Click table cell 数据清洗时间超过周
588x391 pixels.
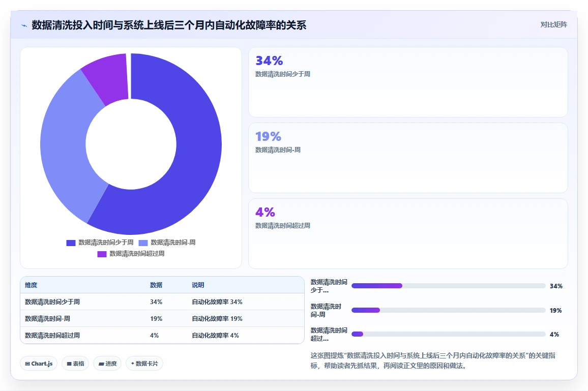coord(52,335)
